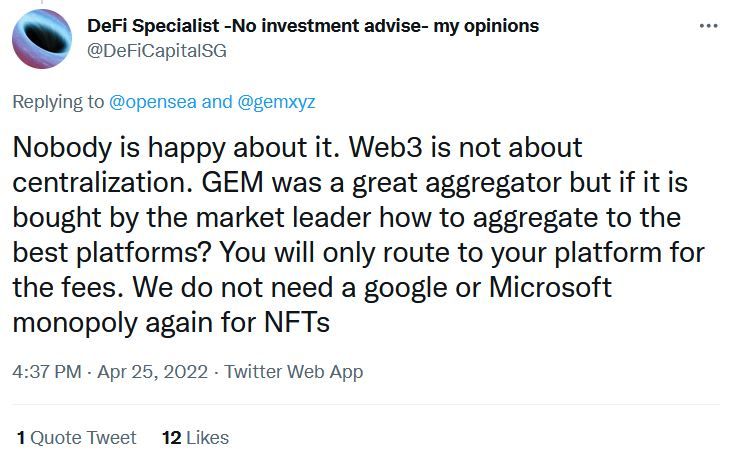Click the 4:37 PM timestamp
The height and width of the screenshot is (452, 740).
[x=46, y=372]
